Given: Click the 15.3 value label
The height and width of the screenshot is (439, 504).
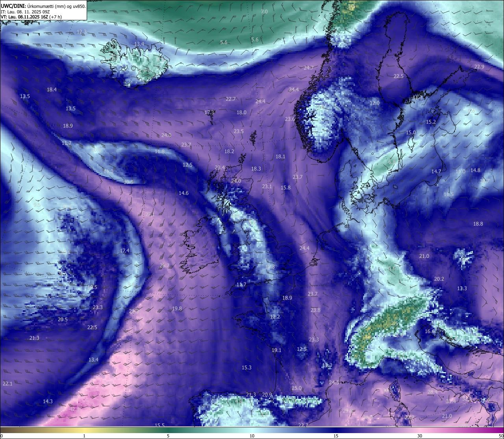Looking at the screenshot, I should click(x=246, y=368).
